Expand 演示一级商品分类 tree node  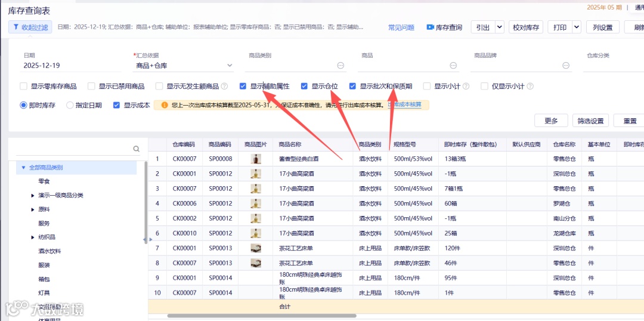click(33, 196)
